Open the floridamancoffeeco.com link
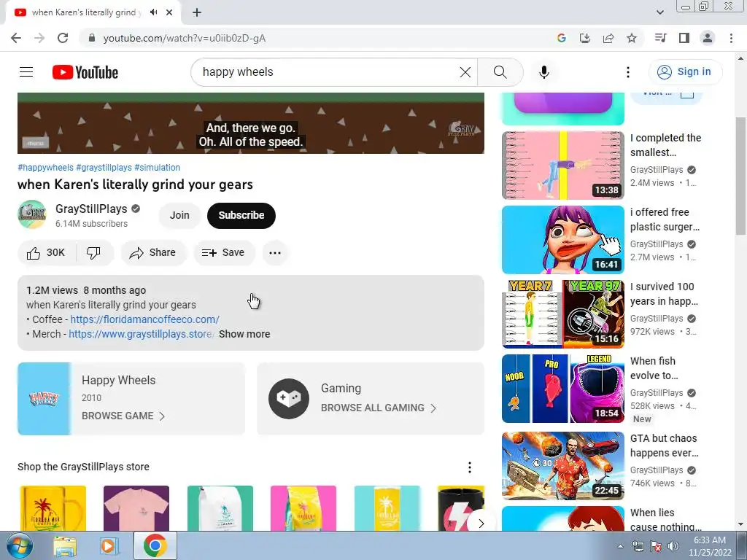Image resolution: width=747 pixels, height=560 pixels. tap(145, 319)
